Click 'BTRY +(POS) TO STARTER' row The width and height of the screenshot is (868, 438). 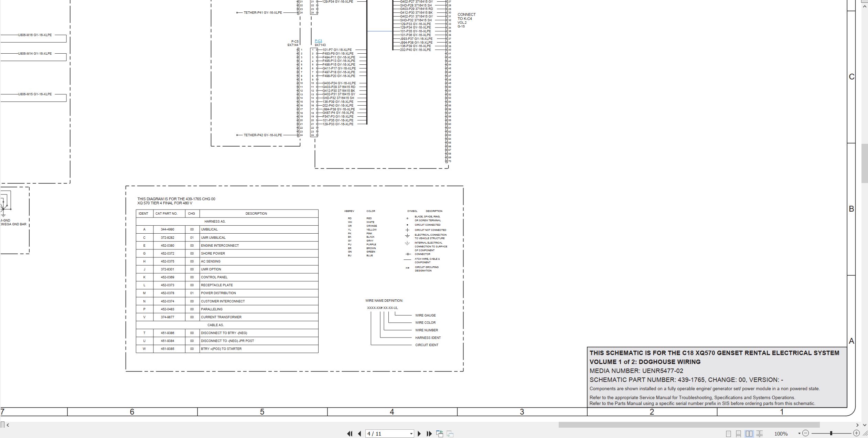(227, 349)
